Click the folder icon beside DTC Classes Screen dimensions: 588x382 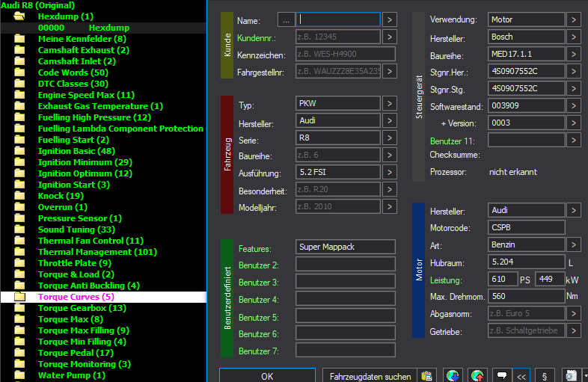[x=19, y=84]
